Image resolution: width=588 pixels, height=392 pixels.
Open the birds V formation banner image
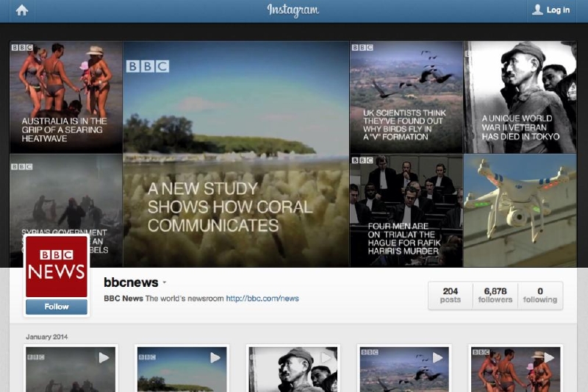[406, 97]
